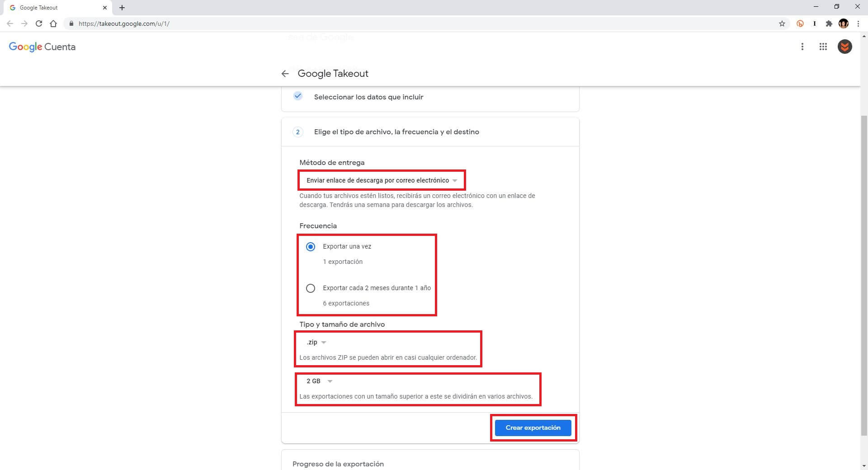The width and height of the screenshot is (868, 470).
Task: Click the checkmark icon of step one
Action: (x=297, y=96)
